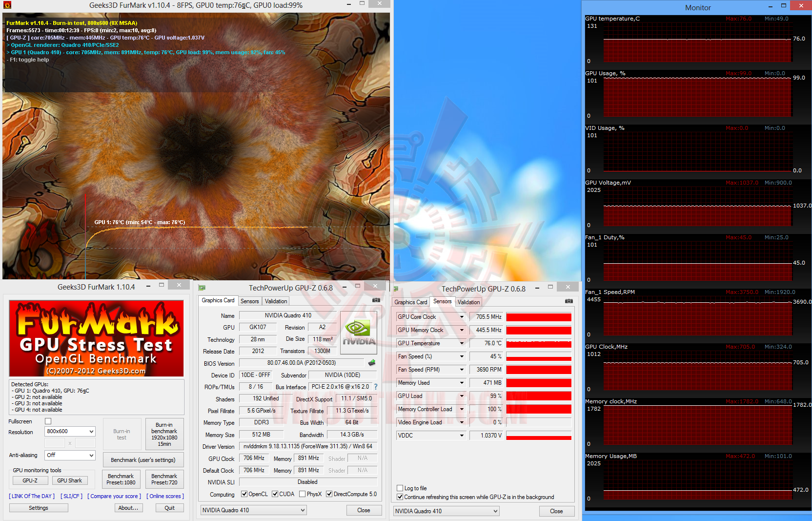Click the GPU temperature graph in Monitor window
Screen dimensions: 812x521
click(697, 42)
